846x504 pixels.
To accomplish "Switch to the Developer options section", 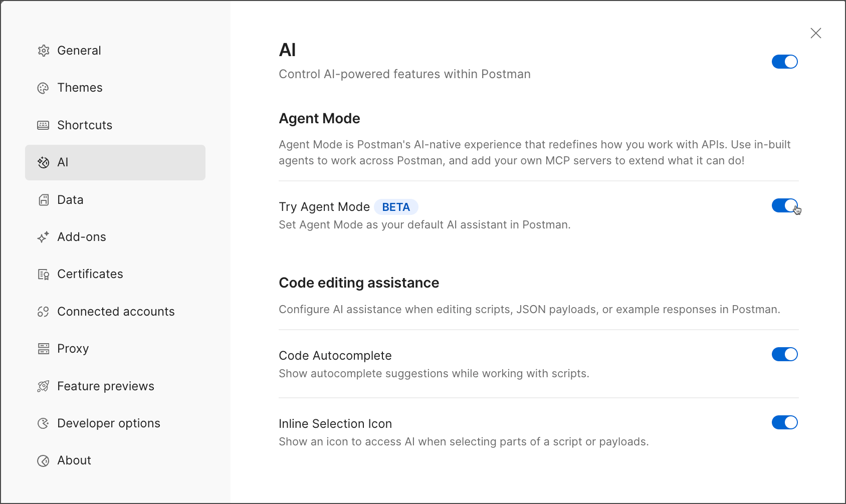I will tap(109, 423).
